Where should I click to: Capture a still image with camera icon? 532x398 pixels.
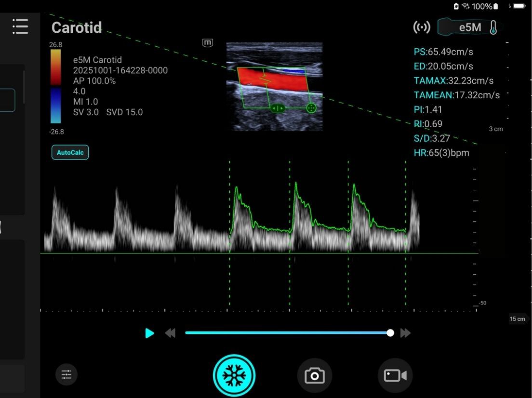(315, 375)
